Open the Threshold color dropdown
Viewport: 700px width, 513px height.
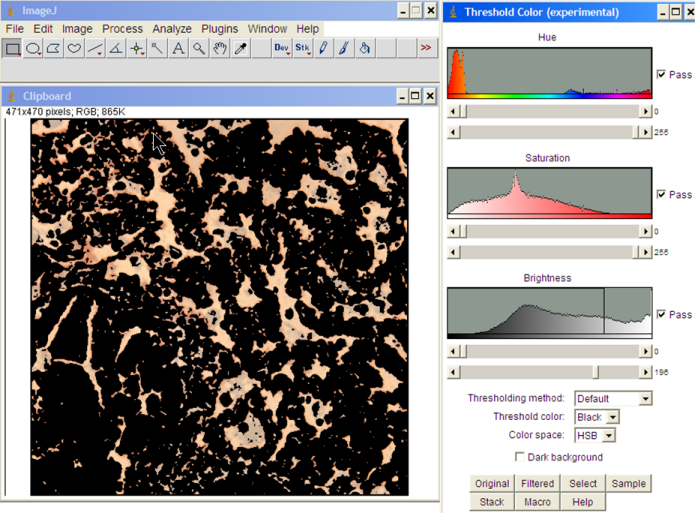pos(597,417)
